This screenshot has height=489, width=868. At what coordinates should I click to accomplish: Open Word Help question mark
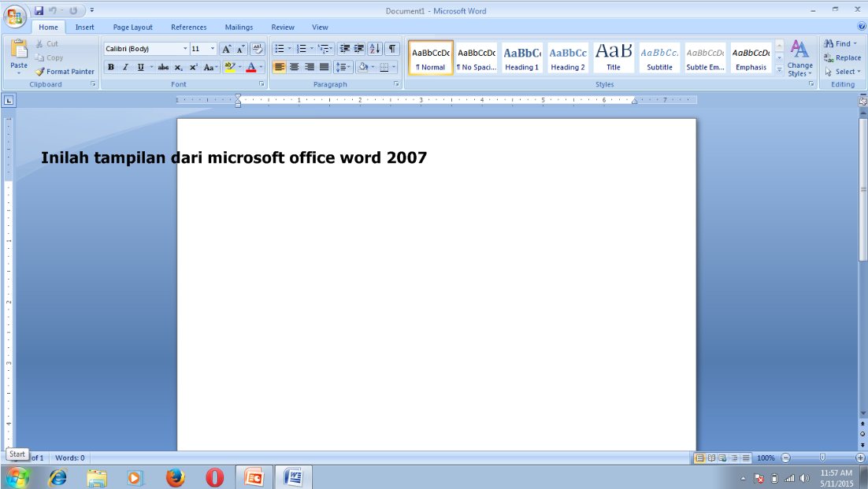pos(862,26)
